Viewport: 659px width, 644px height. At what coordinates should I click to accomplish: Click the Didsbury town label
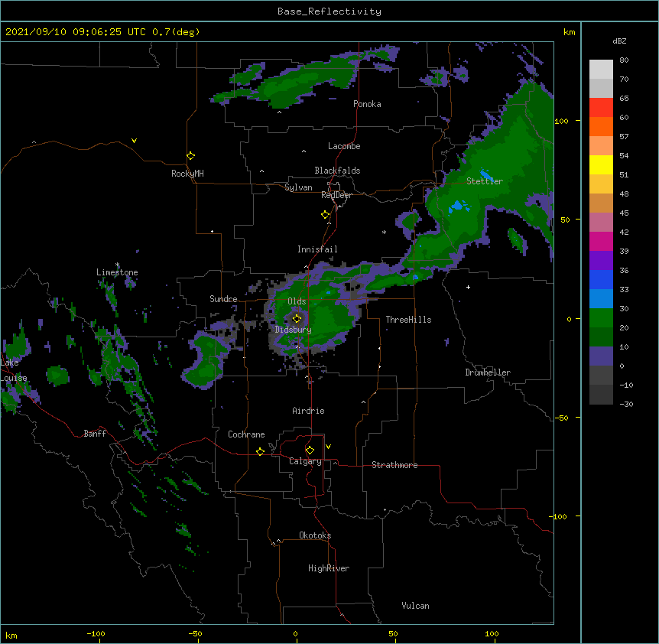[294, 330]
